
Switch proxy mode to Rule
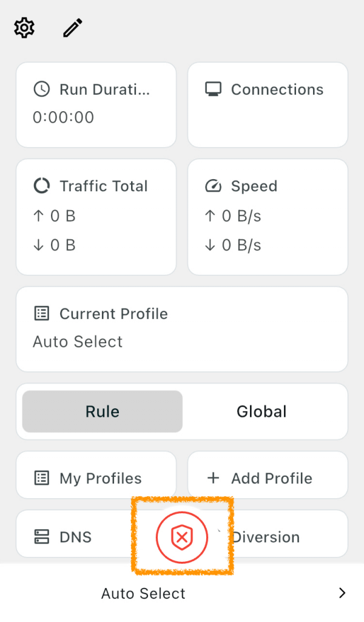[102, 411]
